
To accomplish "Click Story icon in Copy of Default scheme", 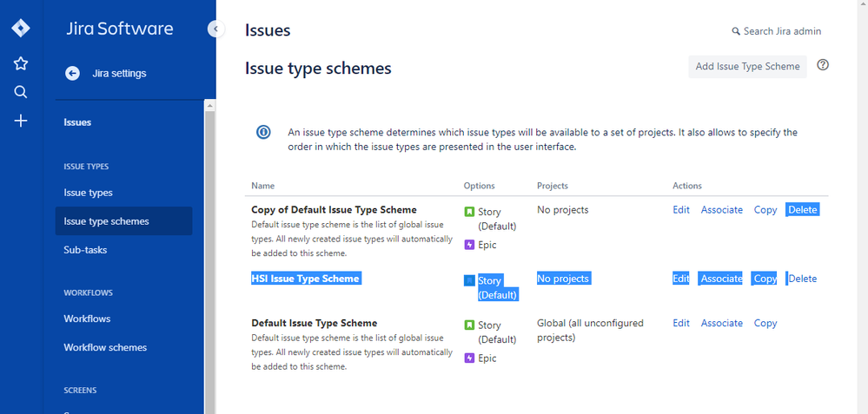I will pos(469,212).
